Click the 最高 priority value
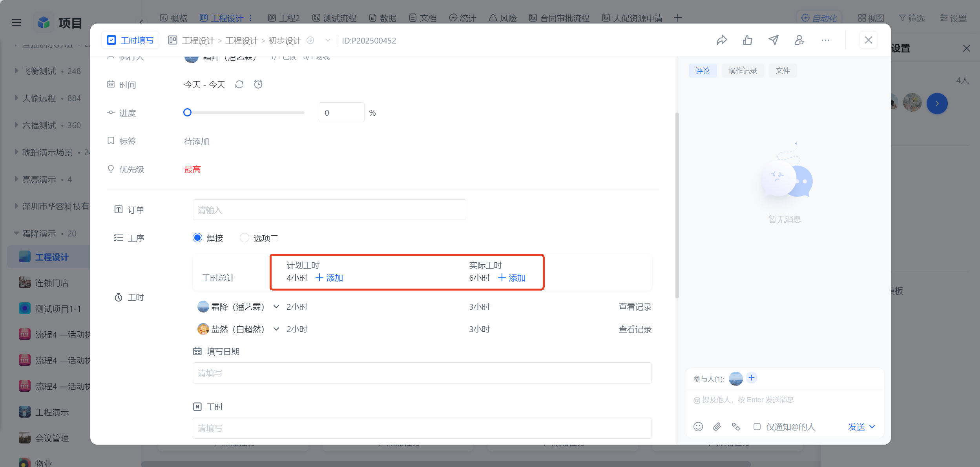Viewport: 980px width, 467px height. [x=192, y=169]
